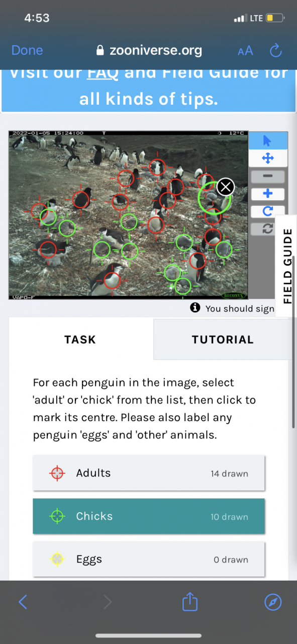Screen dimensions: 297x644
Task: Reload the zooniverse page
Action: click(x=276, y=50)
